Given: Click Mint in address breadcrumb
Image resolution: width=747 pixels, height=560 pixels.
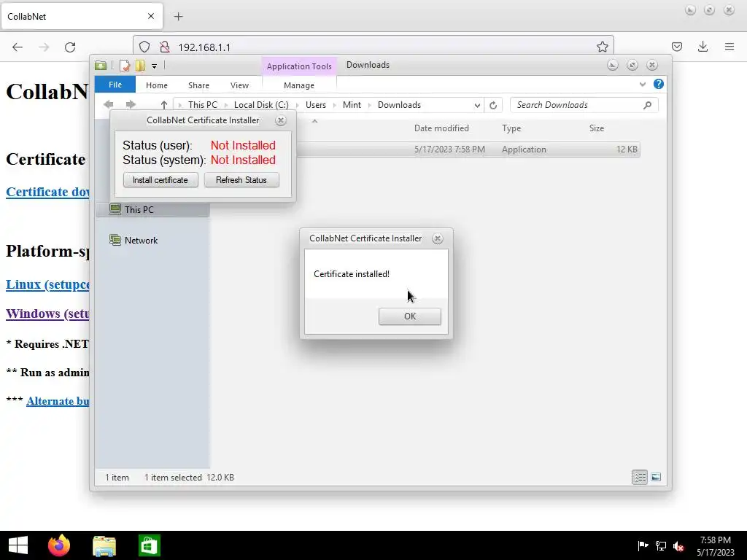Looking at the screenshot, I should point(352,105).
